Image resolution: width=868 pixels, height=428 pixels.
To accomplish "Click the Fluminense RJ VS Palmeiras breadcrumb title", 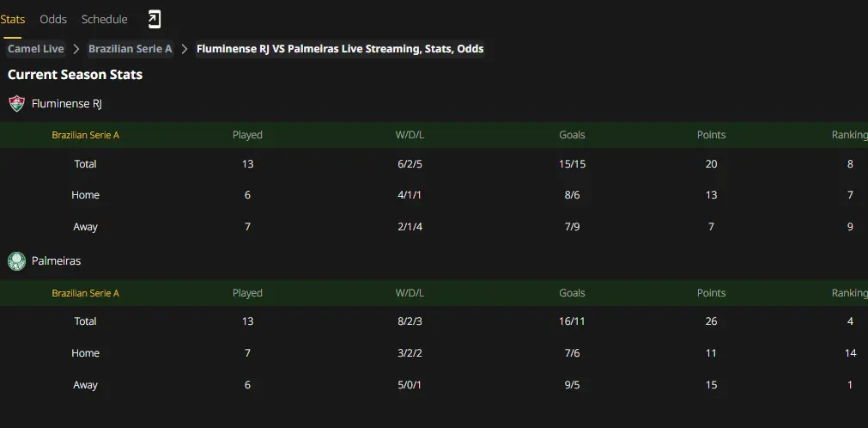I will 340,49.
